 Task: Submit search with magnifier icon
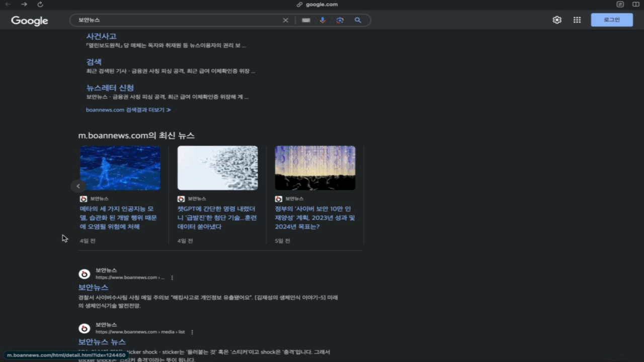358,20
